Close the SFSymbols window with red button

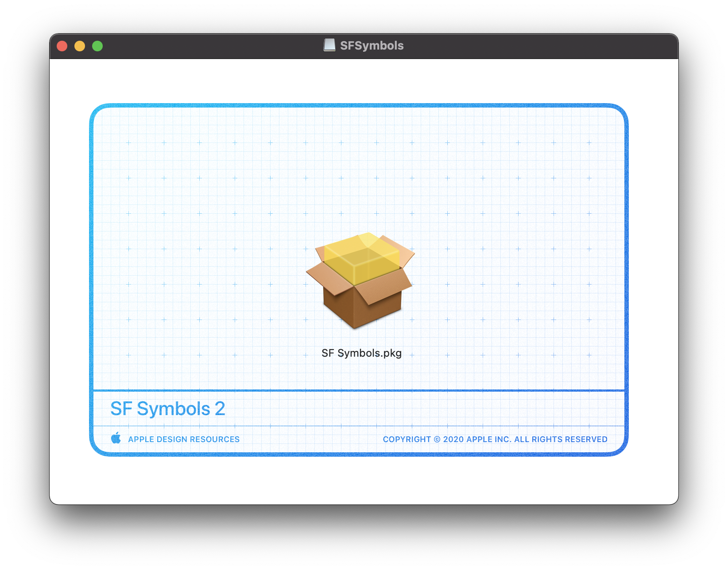[62, 46]
